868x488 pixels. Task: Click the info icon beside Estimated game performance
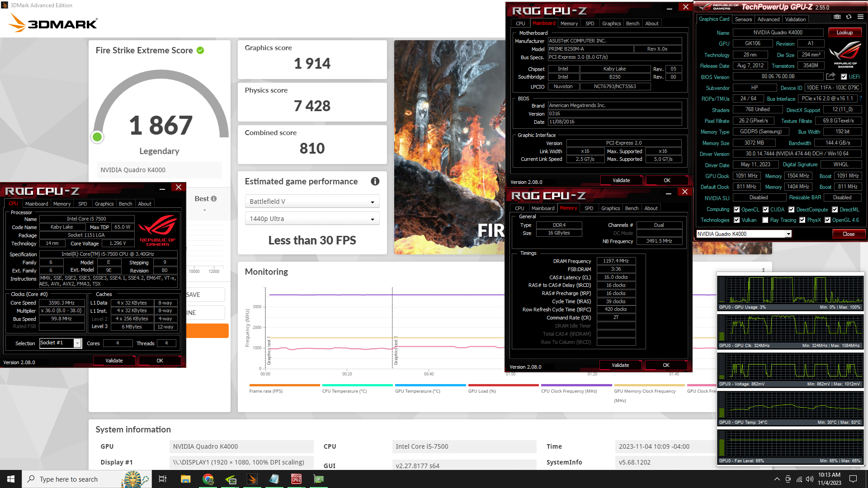[x=375, y=181]
